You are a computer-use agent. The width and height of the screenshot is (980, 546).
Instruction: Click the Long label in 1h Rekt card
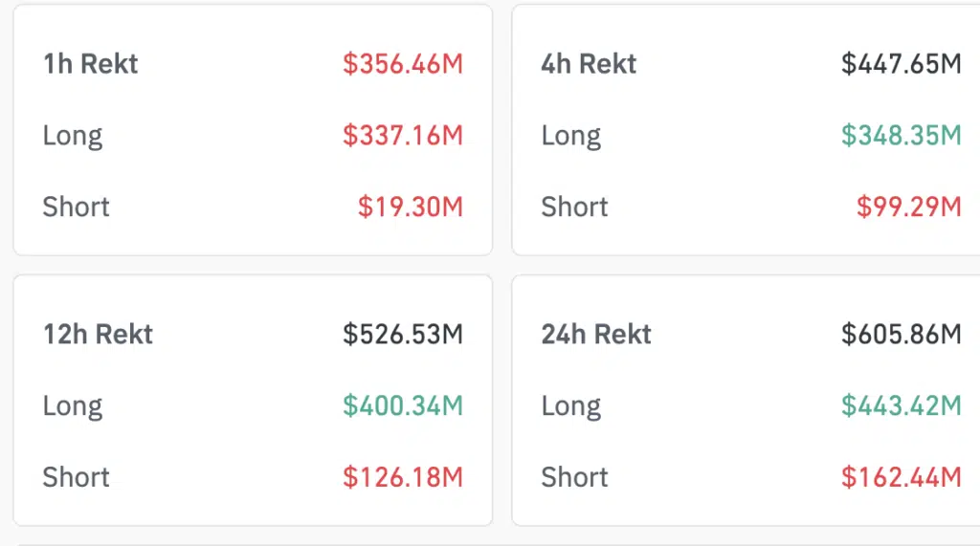point(73,136)
